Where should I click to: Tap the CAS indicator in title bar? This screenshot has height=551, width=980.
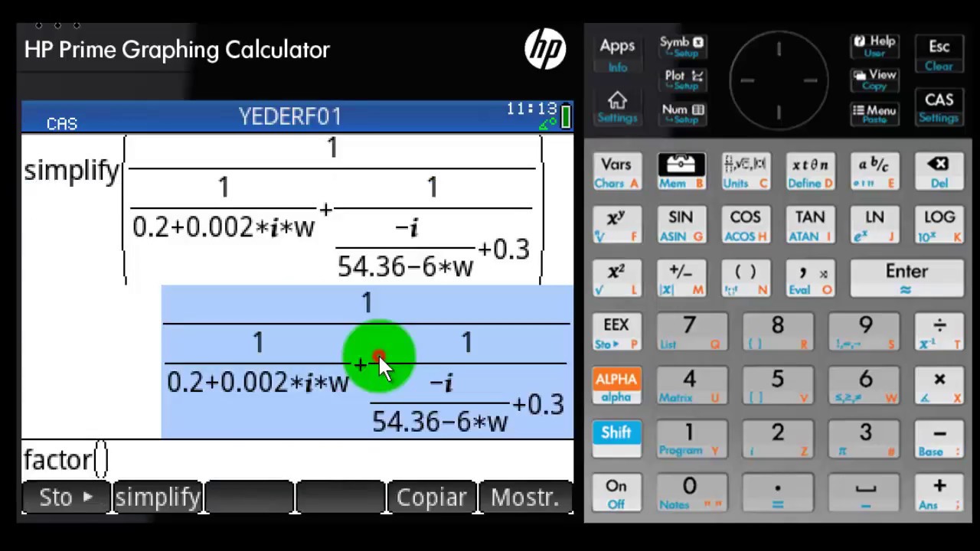[62, 123]
